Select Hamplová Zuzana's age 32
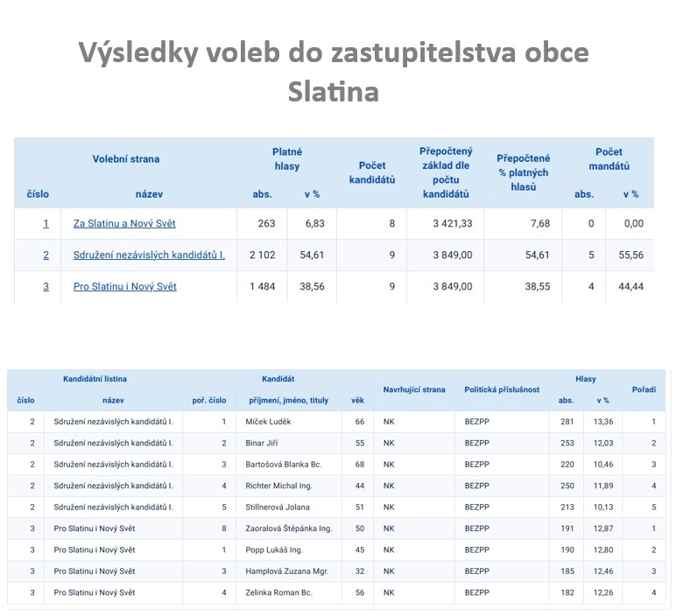The height and width of the screenshot is (616, 676). (x=360, y=571)
